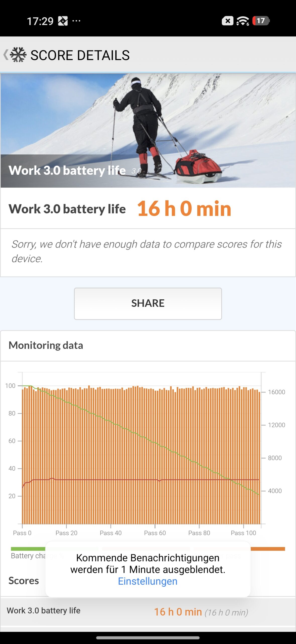Tap the SCORE DETAILS title

coord(80,55)
